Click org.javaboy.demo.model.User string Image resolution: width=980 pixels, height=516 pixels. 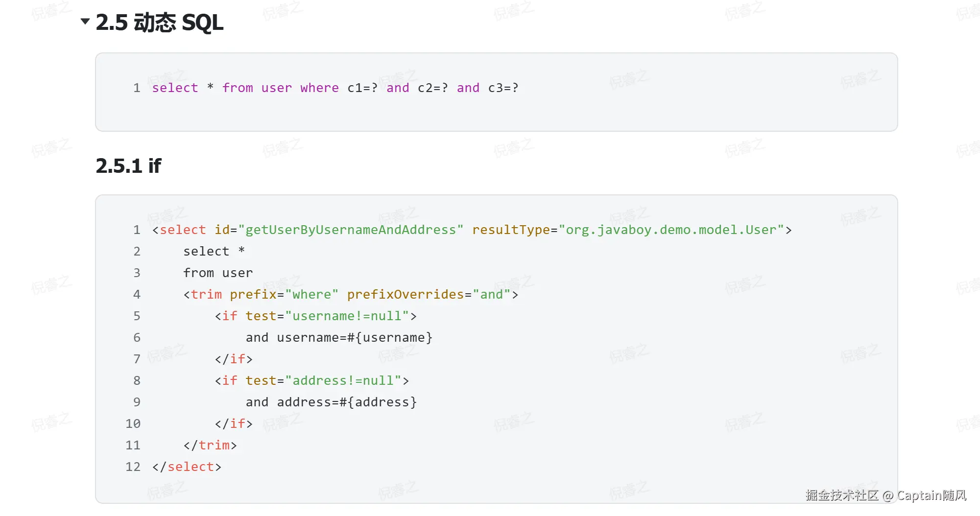click(671, 230)
